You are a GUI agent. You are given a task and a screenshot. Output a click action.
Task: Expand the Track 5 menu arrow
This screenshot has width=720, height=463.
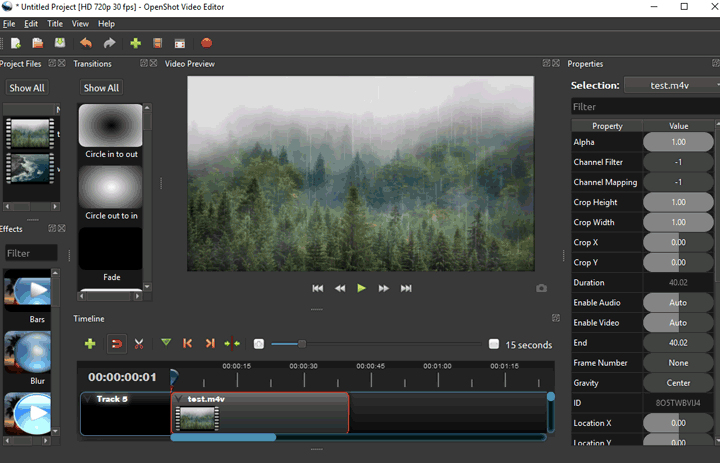pyautogui.click(x=88, y=399)
